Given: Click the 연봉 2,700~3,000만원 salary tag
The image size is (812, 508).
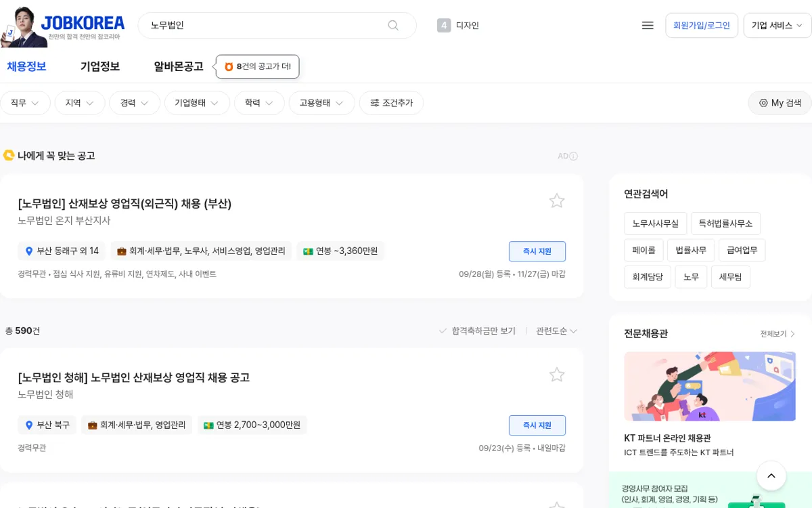Looking at the screenshot, I should pyautogui.click(x=252, y=425).
